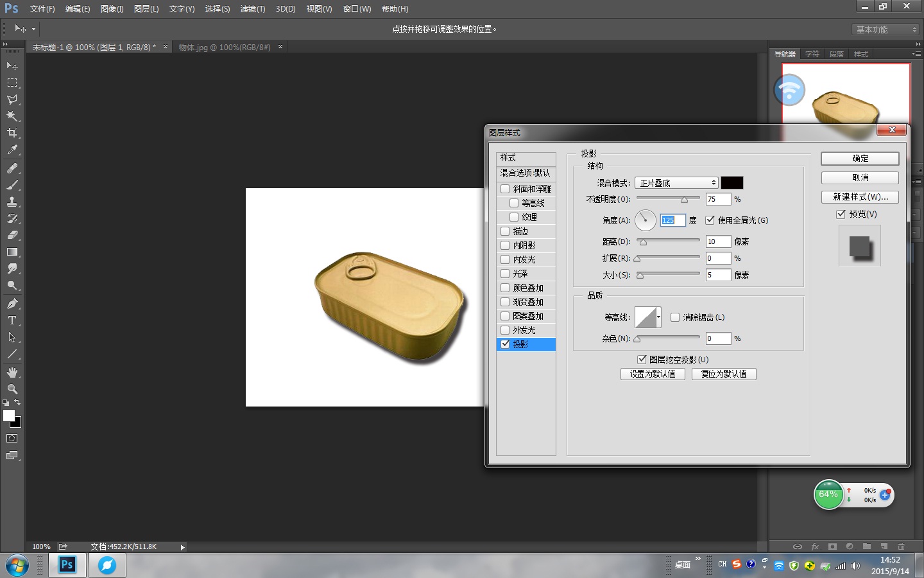Select the Clone Stamp tool
The width and height of the screenshot is (924, 578).
12,202
